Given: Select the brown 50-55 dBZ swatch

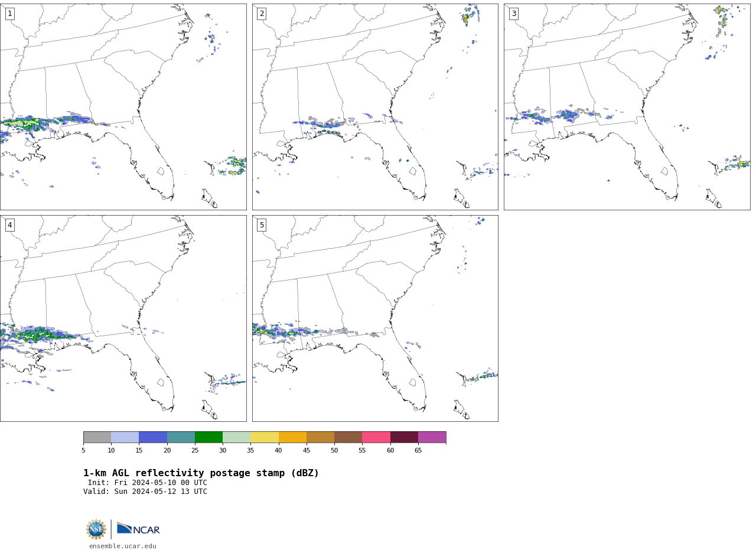Looking at the screenshot, I should pyautogui.click(x=348, y=437).
